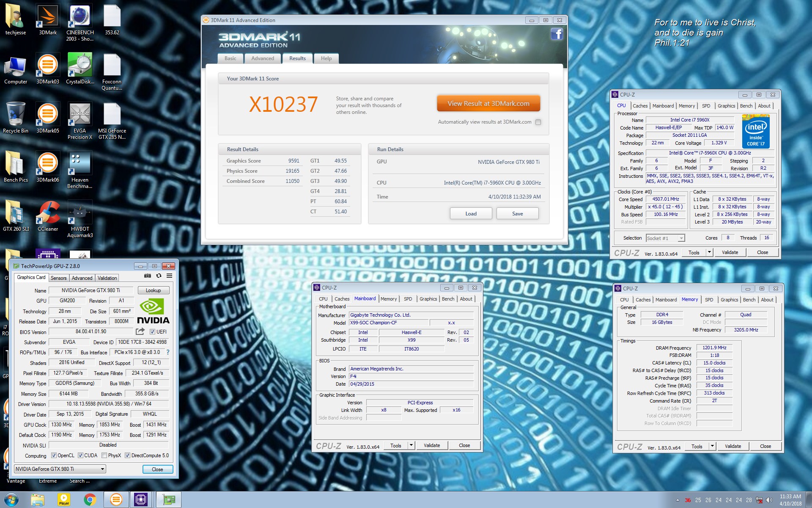Click the BIOS Version field
This screenshot has height=508, width=812.
point(91,331)
